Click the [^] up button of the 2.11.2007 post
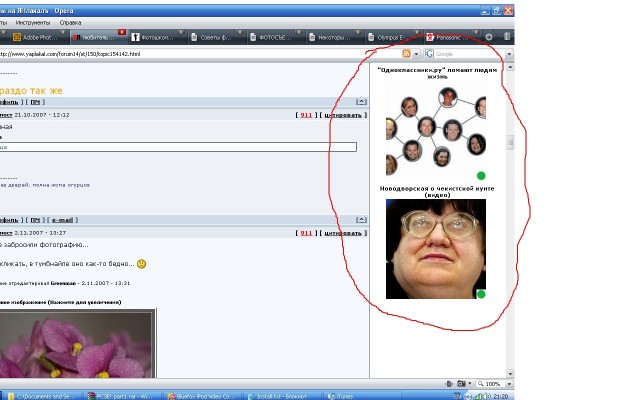This screenshot has width=640, height=400. tap(361, 220)
